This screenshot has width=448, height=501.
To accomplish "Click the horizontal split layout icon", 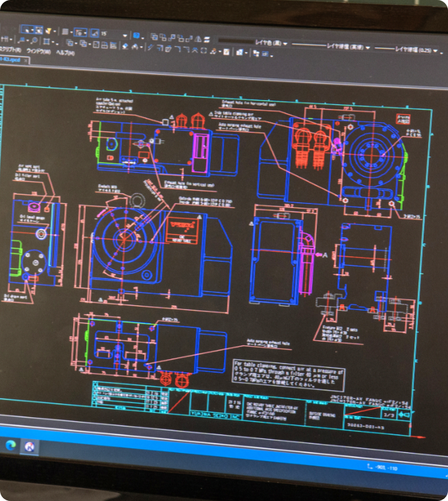I will click(104, 45).
